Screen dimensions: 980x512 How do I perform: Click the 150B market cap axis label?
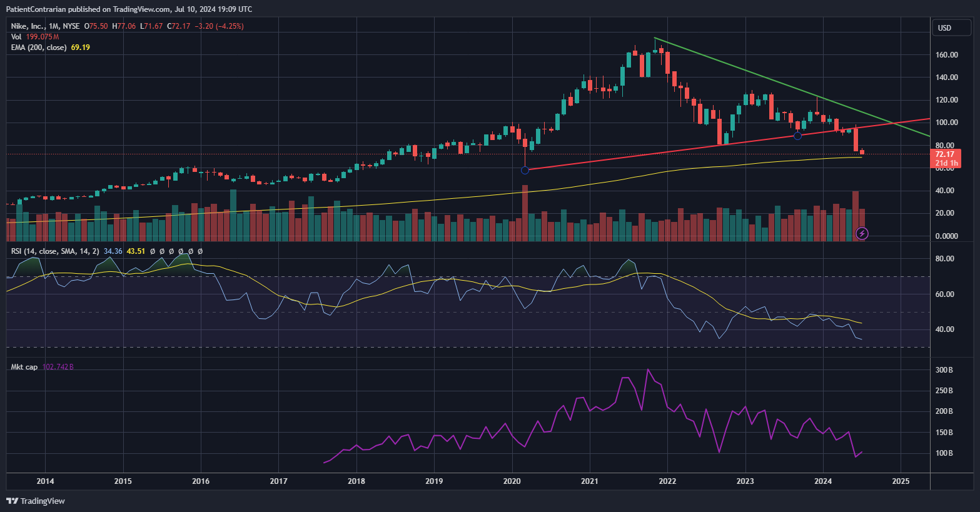point(944,433)
